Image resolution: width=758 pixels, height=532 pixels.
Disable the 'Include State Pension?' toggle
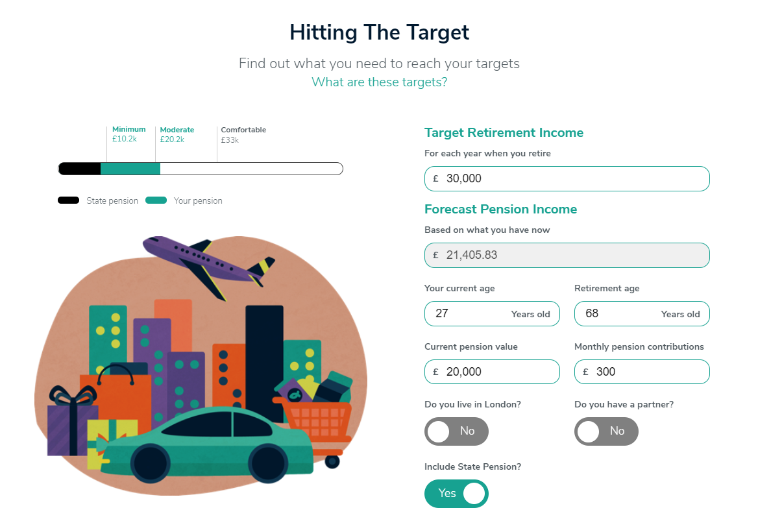pyautogui.click(x=456, y=494)
